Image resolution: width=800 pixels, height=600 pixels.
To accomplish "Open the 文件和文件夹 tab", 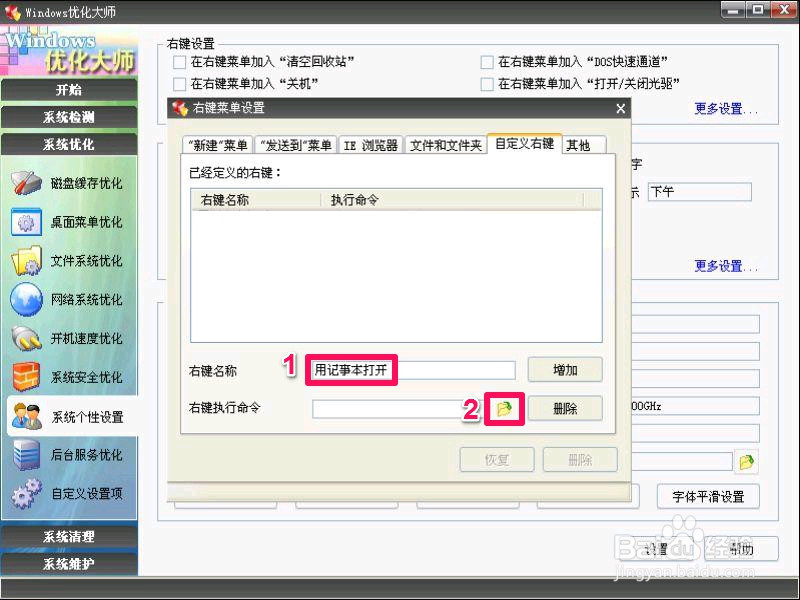I will click(x=445, y=145).
